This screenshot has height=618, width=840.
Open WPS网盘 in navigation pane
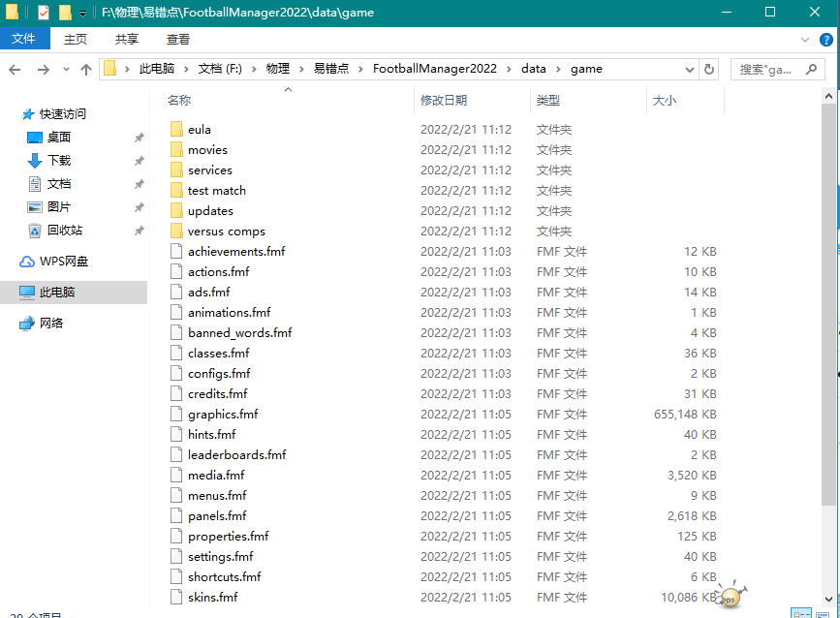[x=63, y=262]
